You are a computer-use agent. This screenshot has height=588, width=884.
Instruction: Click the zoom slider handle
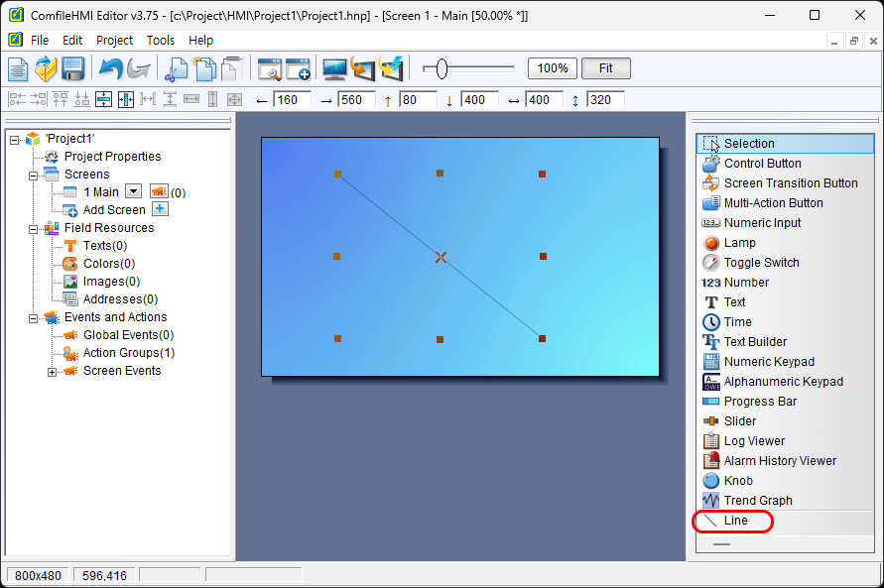click(x=442, y=68)
